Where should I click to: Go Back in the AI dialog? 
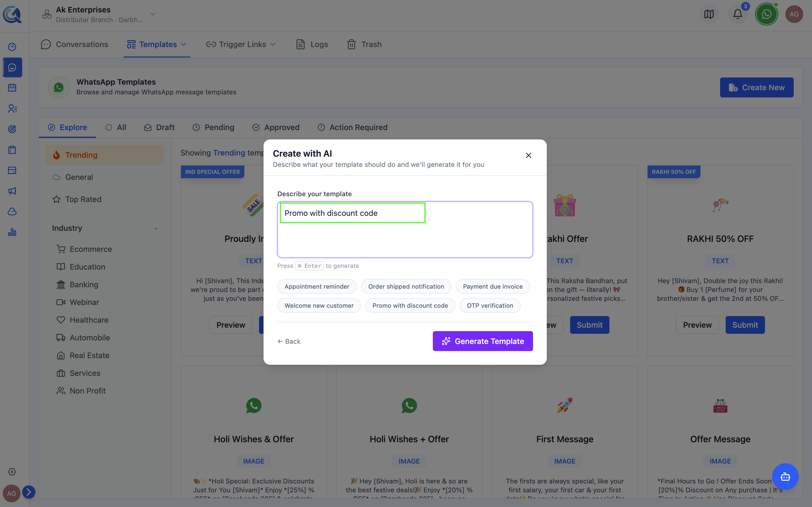(289, 341)
